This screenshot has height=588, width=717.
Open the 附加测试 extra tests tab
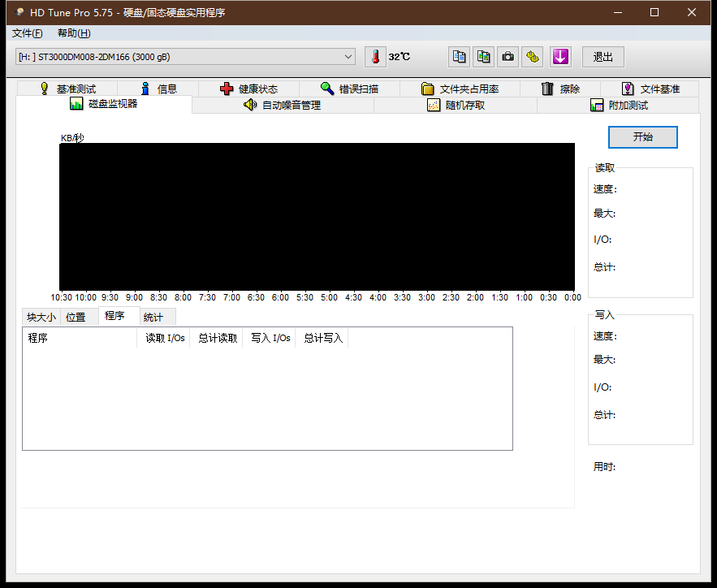(x=618, y=105)
